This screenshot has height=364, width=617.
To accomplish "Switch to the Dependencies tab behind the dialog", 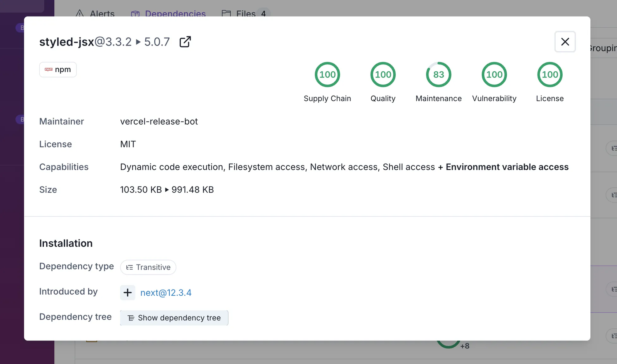I will pyautogui.click(x=168, y=13).
